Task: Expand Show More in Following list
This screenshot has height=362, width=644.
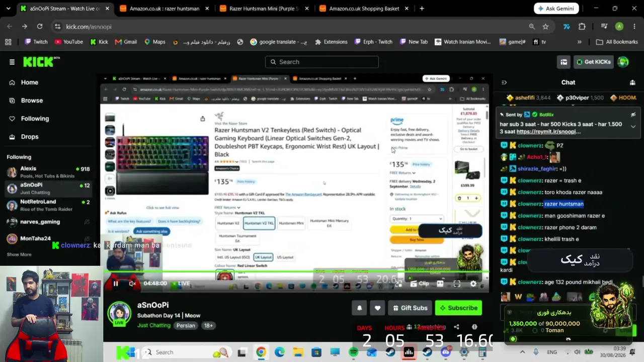Action: click(19, 254)
